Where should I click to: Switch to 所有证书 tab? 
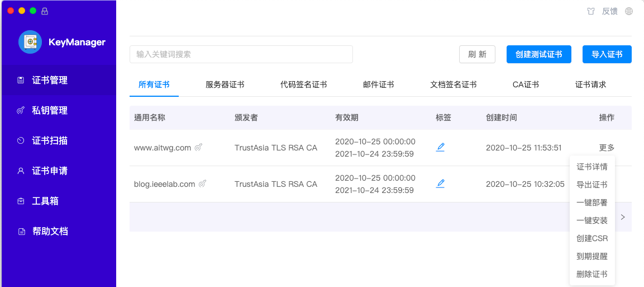tap(154, 84)
